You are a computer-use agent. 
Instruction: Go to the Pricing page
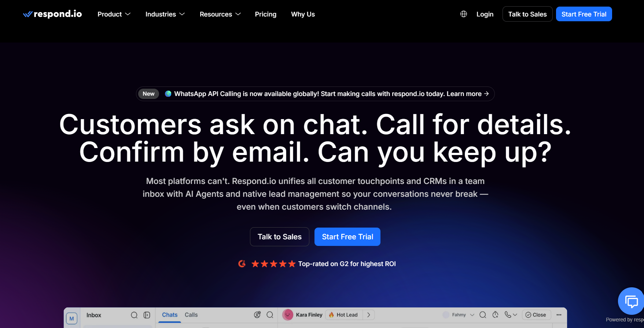(x=266, y=14)
